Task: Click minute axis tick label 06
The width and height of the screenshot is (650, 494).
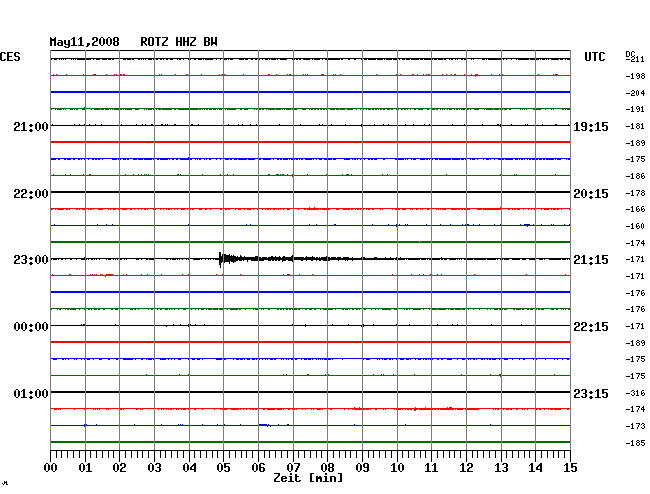Action: tap(258, 468)
